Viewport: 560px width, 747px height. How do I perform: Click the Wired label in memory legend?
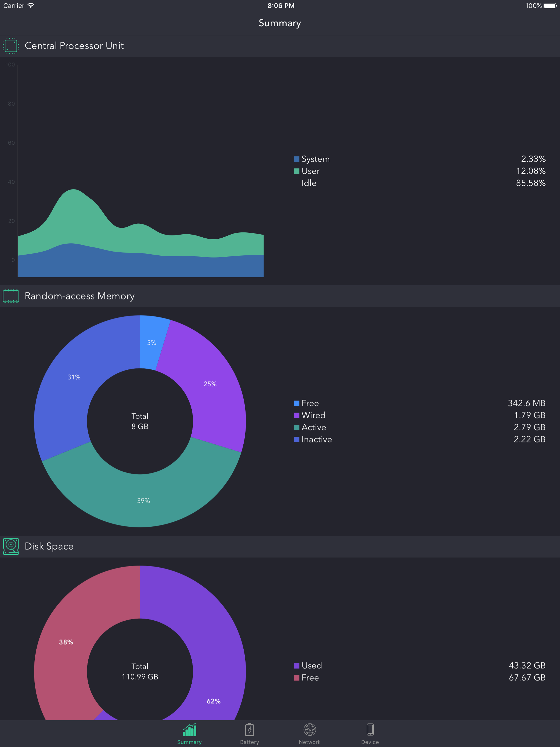point(313,415)
